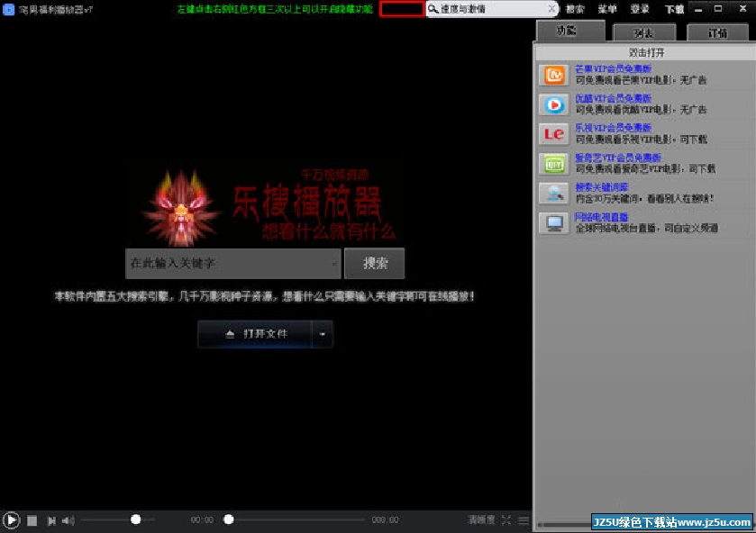756x533 pixels.
Task: Open the 优酷VIP会员免费版 link
Action: tap(613, 98)
